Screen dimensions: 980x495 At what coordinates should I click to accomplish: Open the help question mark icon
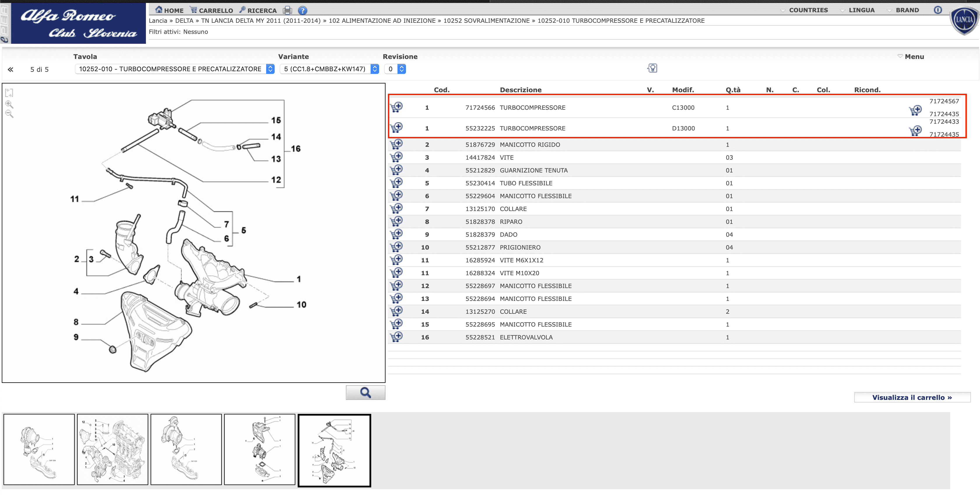pyautogui.click(x=302, y=10)
